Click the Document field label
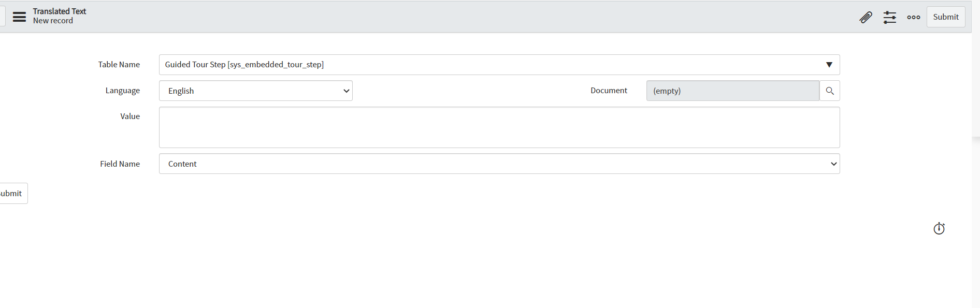This screenshot has height=308, width=980. [x=609, y=91]
